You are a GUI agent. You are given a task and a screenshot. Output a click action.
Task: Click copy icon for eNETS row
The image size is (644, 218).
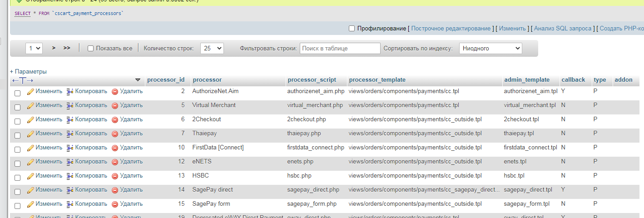click(x=70, y=162)
